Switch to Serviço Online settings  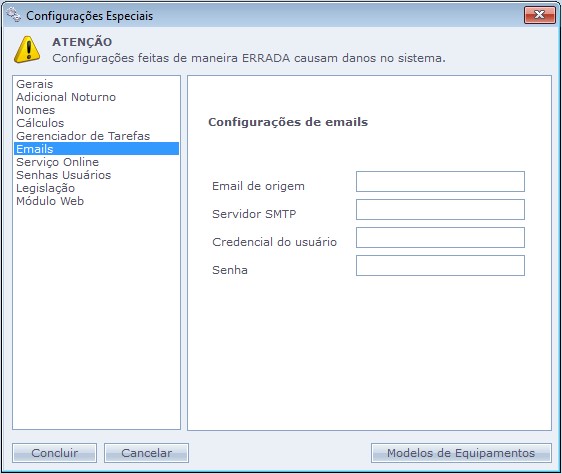(x=57, y=162)
